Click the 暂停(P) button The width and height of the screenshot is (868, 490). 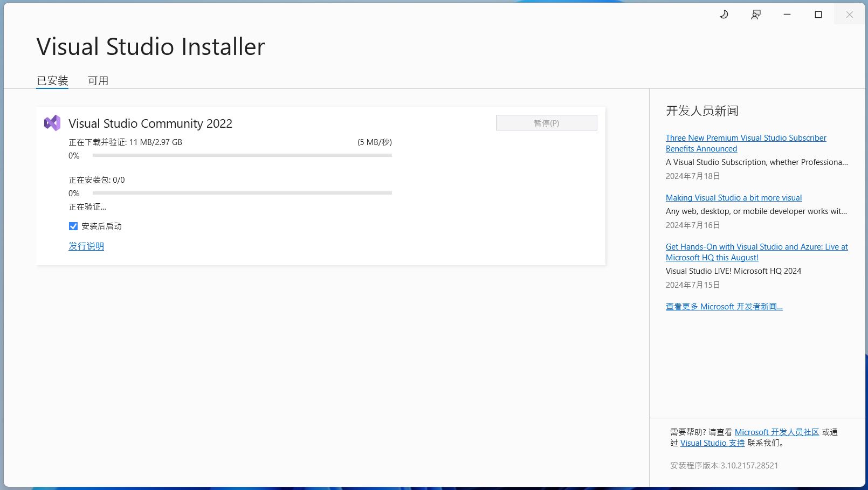click(547, 123)
